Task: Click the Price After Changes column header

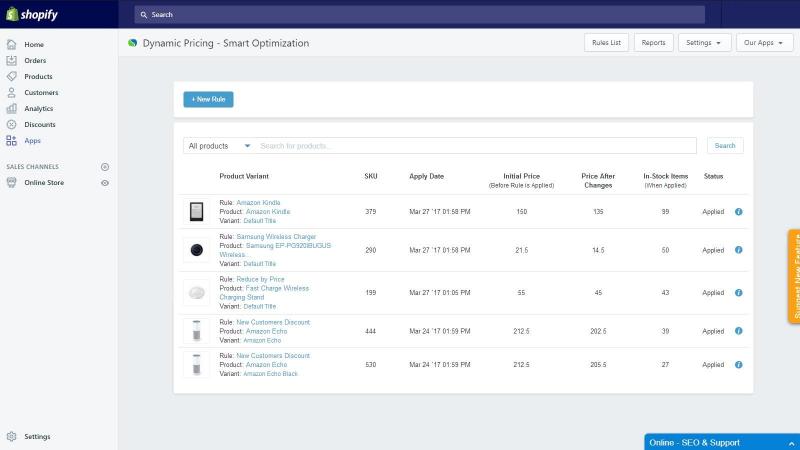Action: [x=598, y=181]
